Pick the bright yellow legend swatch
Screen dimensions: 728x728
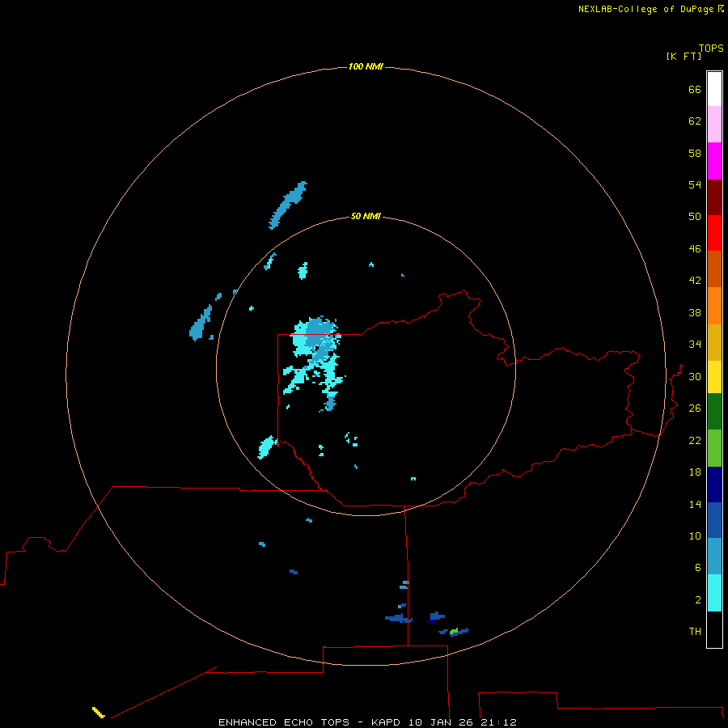click(714, 377)
